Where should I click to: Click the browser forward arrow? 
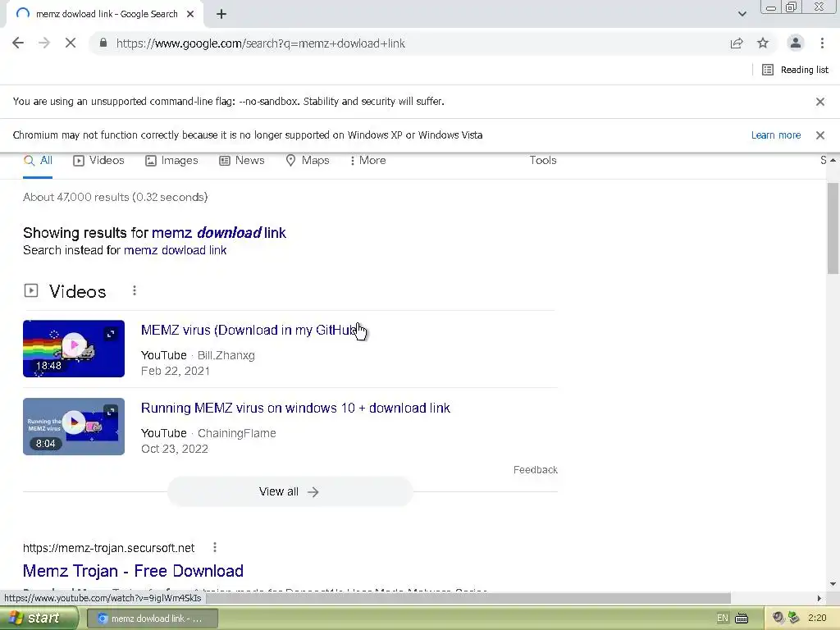click(44, 43)
